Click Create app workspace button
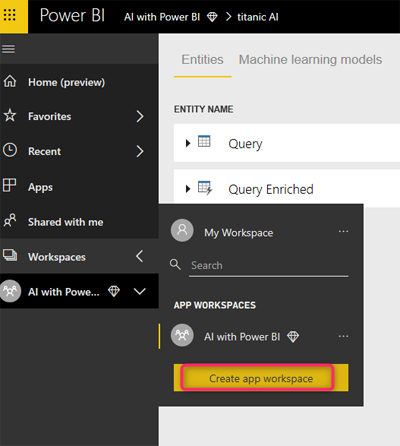400x446 pixels. click(261, 378)
